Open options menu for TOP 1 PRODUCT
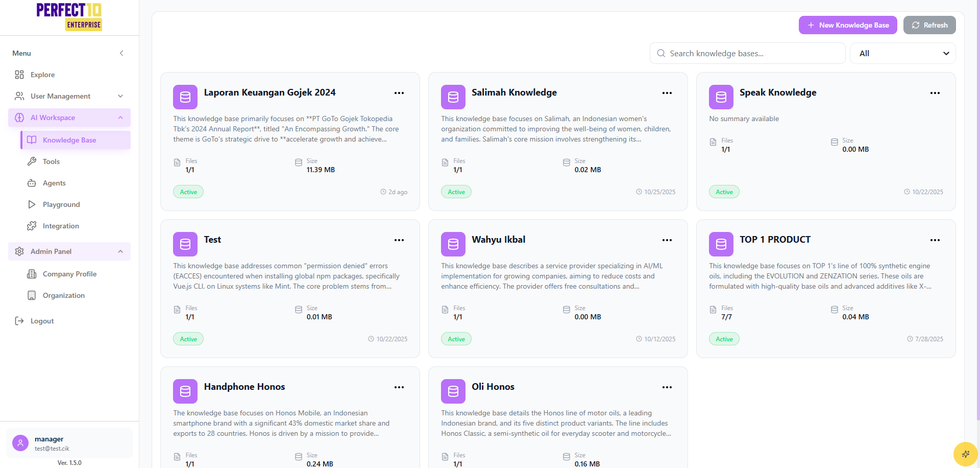Screen dimensions: 980x468 tap(935, 240)
